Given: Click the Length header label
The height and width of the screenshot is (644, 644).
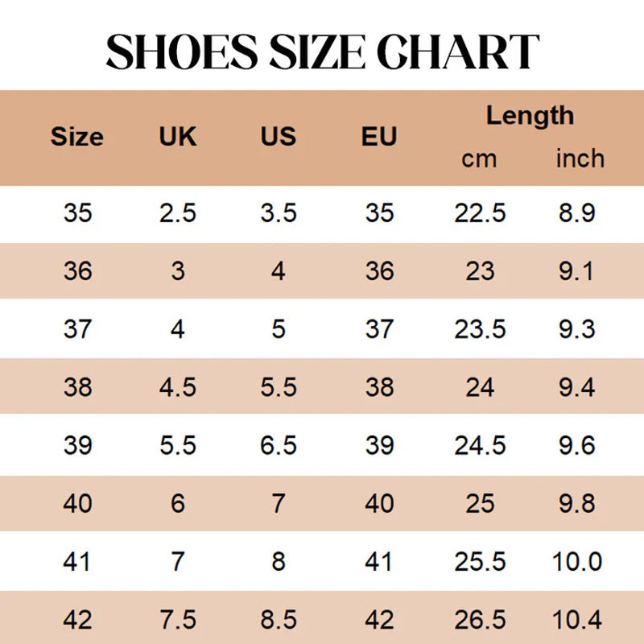Looking at the screenshot, I should (x=530, y=116).
